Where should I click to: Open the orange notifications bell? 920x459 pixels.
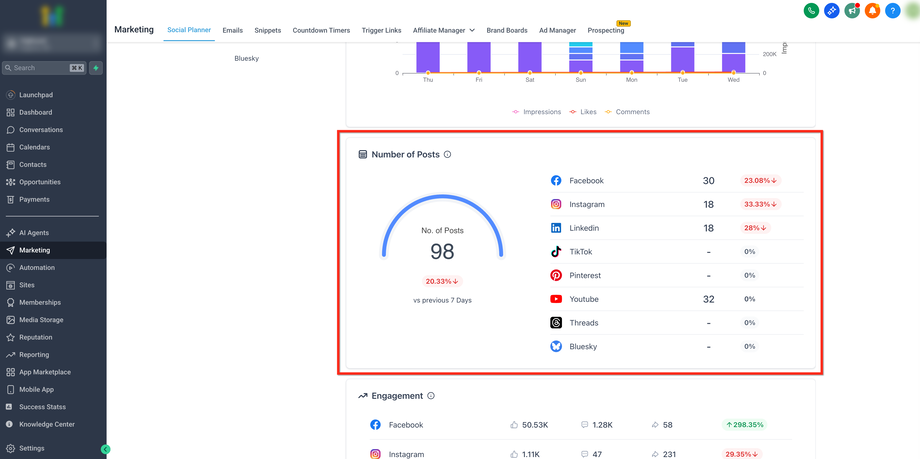coord(872,10)
